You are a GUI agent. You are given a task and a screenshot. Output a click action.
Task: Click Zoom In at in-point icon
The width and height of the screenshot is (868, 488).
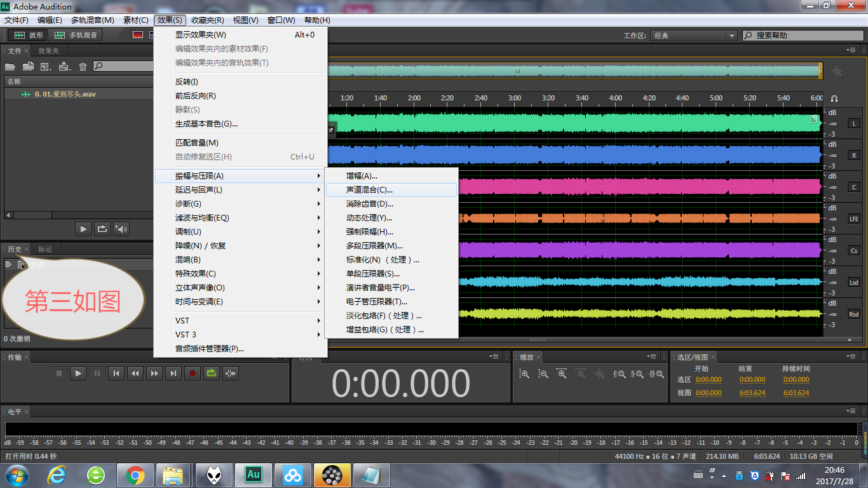620,374
